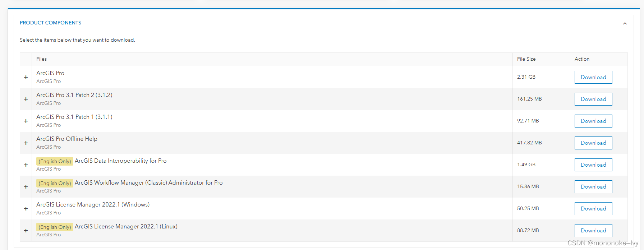Viewport: 644px width, 250px height.
Task: Expand the ArcGIS Data Interoperability for Pro row
Action: click(x=26, y=165)
